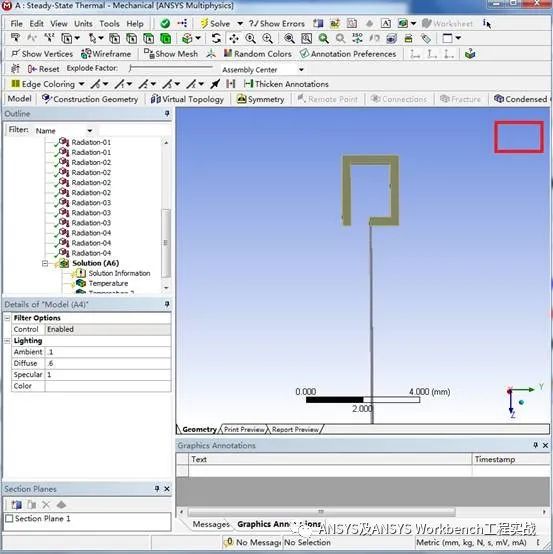Switch to the Messages tab
The width and height of the screenshot is (553, 554).
(211, 524)
